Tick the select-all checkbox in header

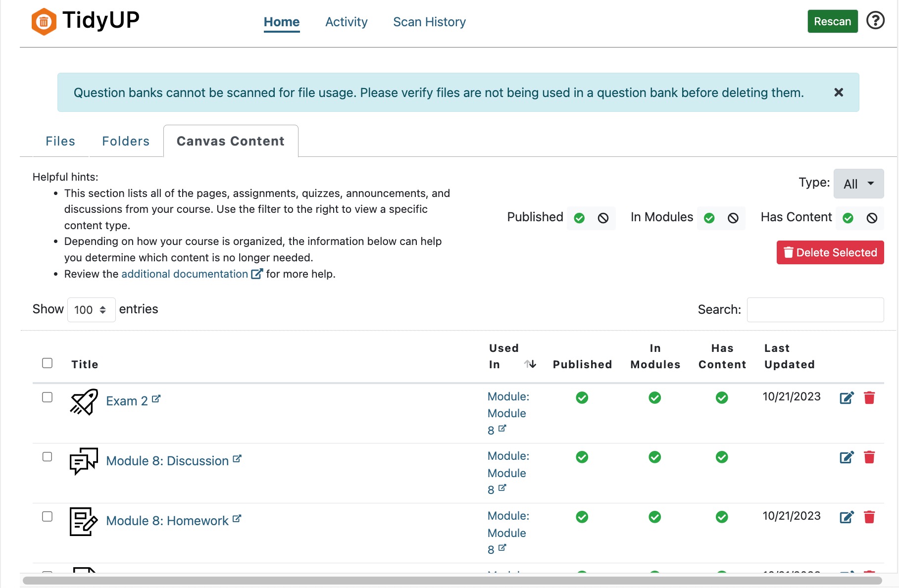point(47,363)
